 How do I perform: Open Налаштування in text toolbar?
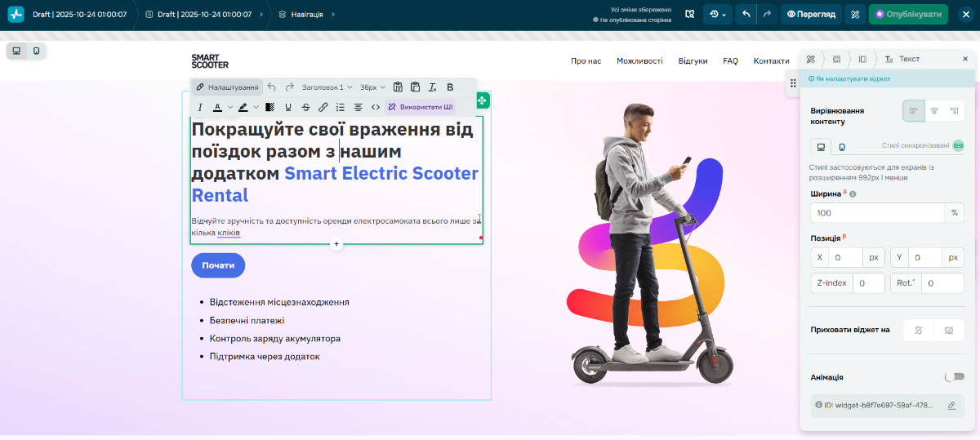227,87
